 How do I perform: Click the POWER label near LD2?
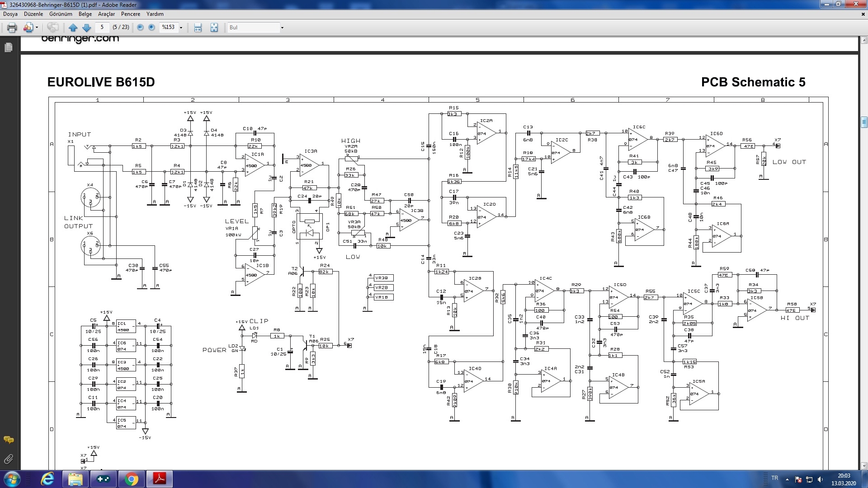tap(214, 350)
